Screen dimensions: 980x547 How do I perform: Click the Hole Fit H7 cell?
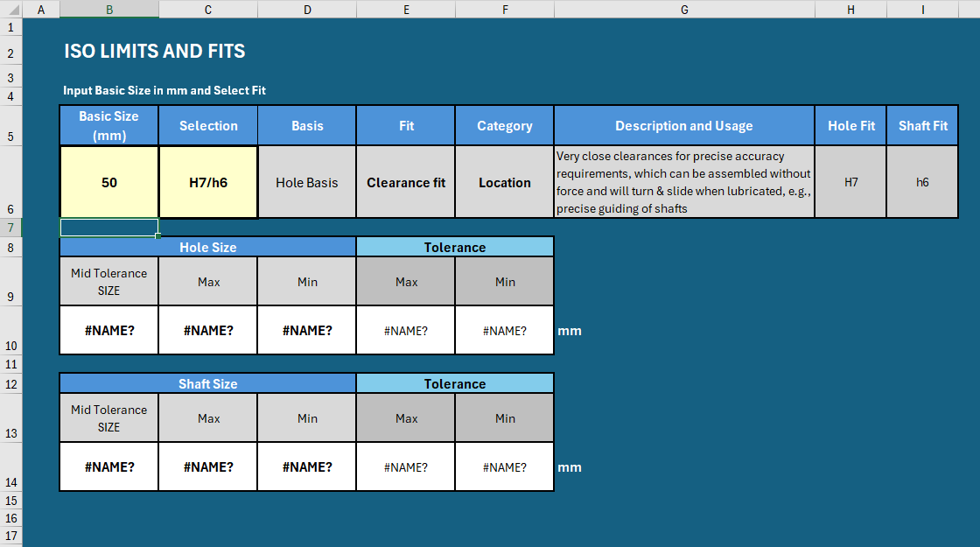tap(850, 181)
